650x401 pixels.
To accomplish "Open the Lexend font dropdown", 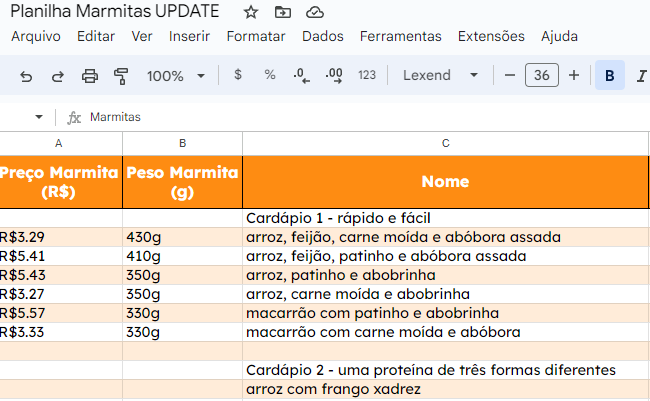I will click(440, 75).
